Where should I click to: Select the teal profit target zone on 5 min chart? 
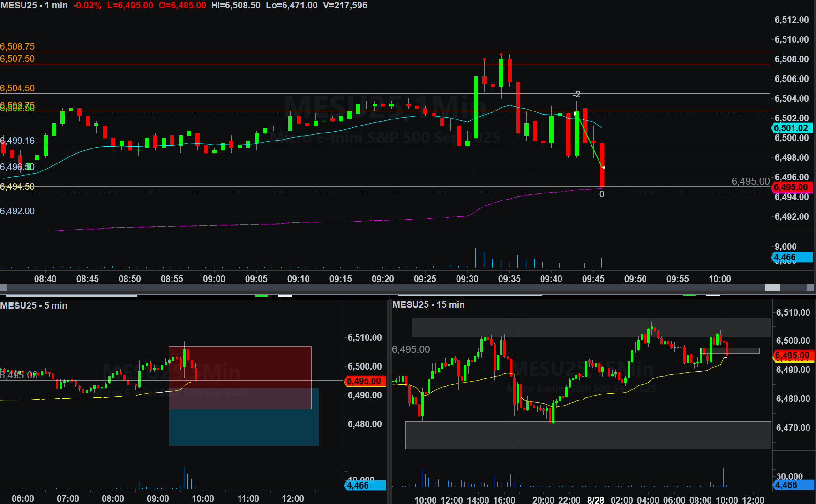click(244, 427)
